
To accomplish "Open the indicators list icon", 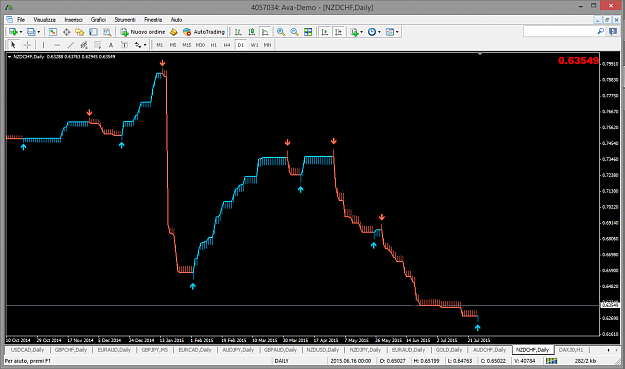I will coord(354,32).
